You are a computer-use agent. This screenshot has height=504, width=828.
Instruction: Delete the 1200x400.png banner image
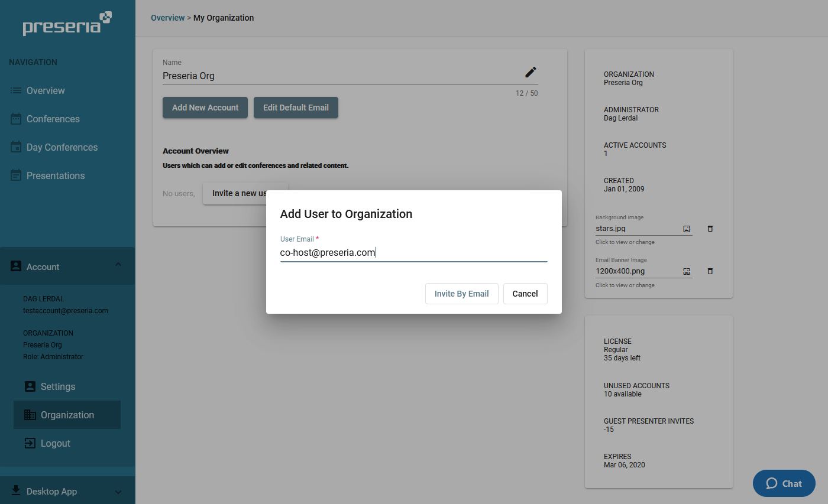point(710,271)
